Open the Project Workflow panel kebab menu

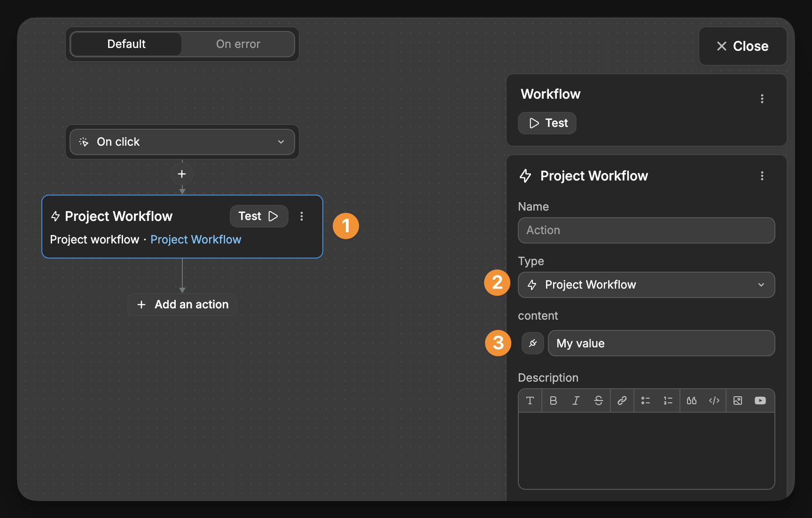[x=762, y=176]
